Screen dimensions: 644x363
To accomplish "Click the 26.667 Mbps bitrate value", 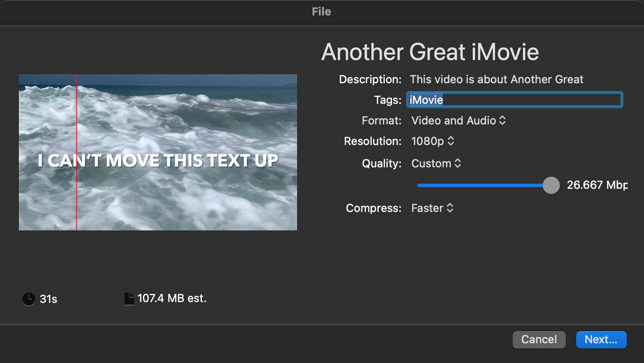I will 597,185.
